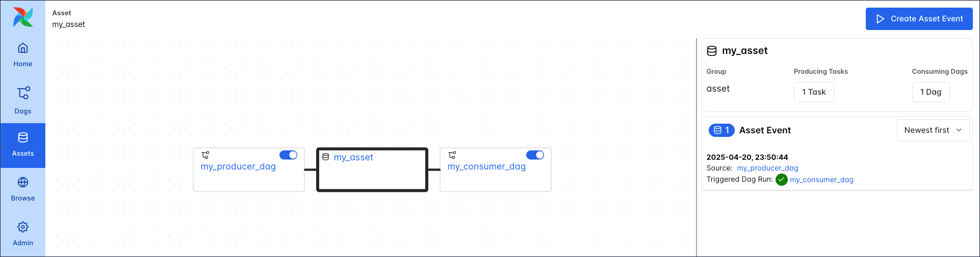Click the green success check icon
The width and height of the screenshot is (980, 257).
click(x=781, y=180)
